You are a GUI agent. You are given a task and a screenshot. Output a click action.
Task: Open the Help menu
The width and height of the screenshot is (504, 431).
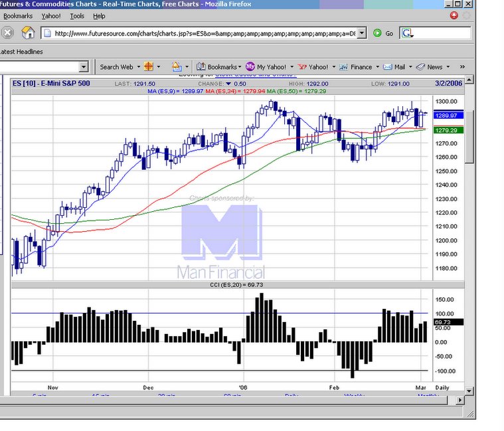coord(99,16)
